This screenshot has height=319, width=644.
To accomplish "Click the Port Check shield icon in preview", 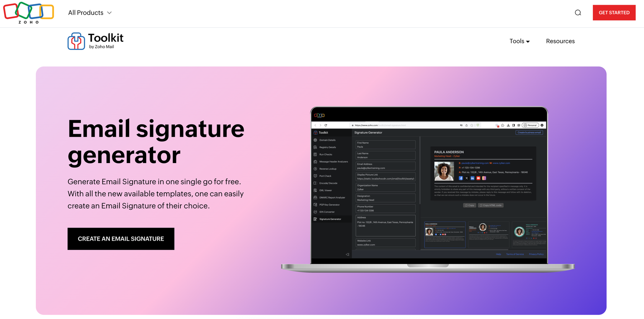I will (315, 176).
